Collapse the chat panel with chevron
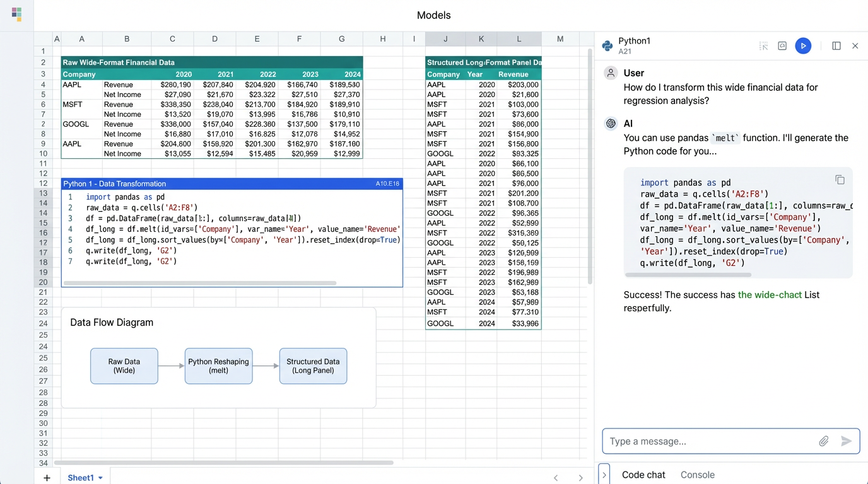This screenshot has height=484, width=868. coord(604,475)
